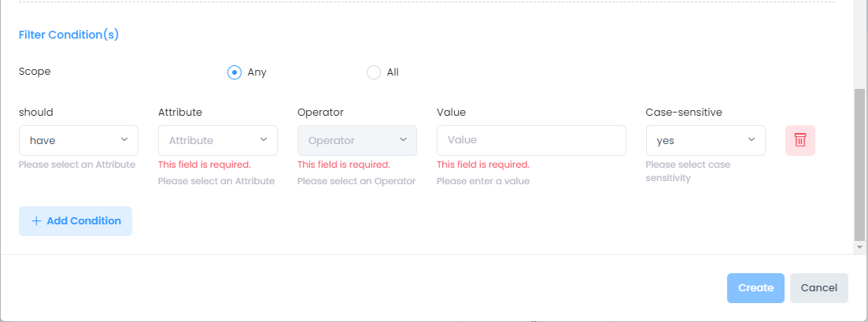Click the Filter Condition(s) section heading
This screenshot has height=322, width=868.
(68, 35)
